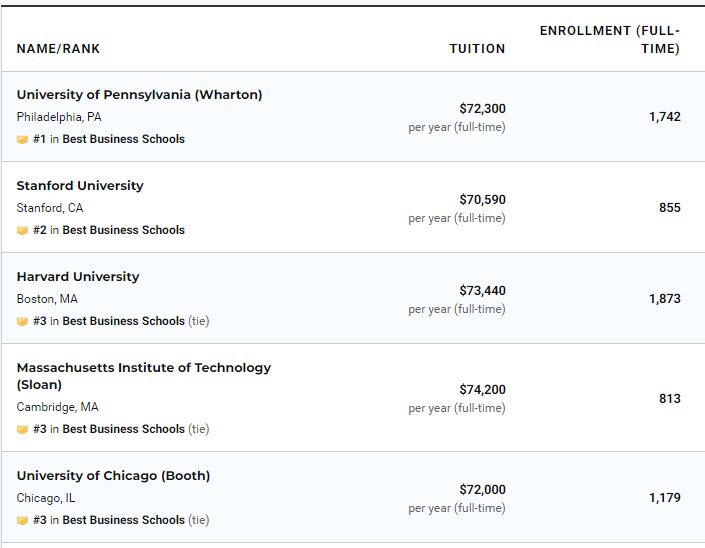Viewport: 705px width, 548px height.
Task: Click the $74,200 tuition value for MIT
Action: (482, 389)
